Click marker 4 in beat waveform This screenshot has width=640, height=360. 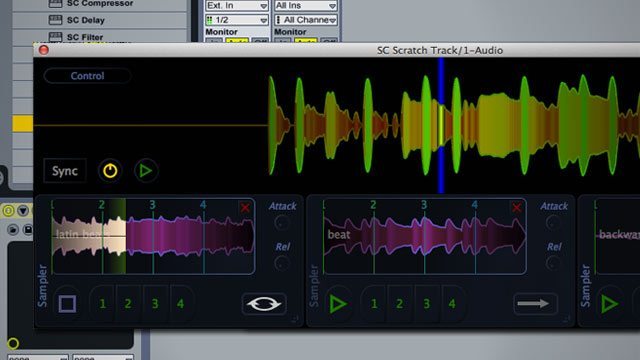click(474, 205)
